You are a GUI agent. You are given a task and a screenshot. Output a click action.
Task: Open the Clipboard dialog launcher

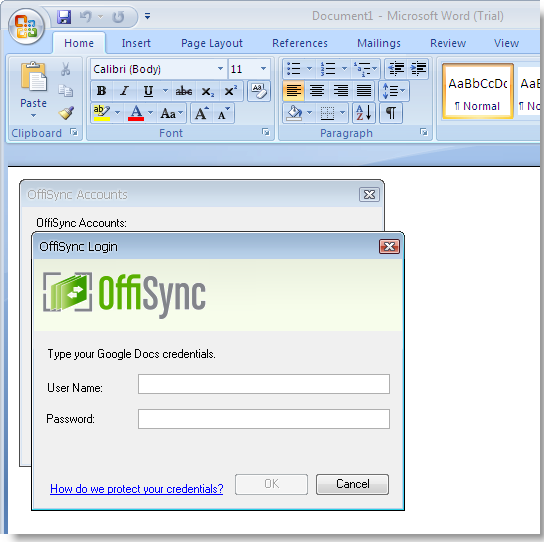(74, 132)
